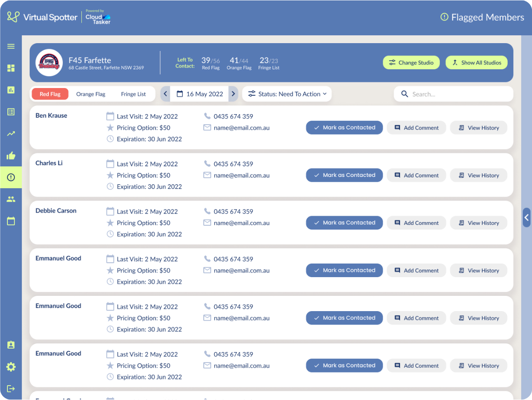532x400 pixels.
Task: Open the thumbs up sidebar icon
Action: point(11,156)
